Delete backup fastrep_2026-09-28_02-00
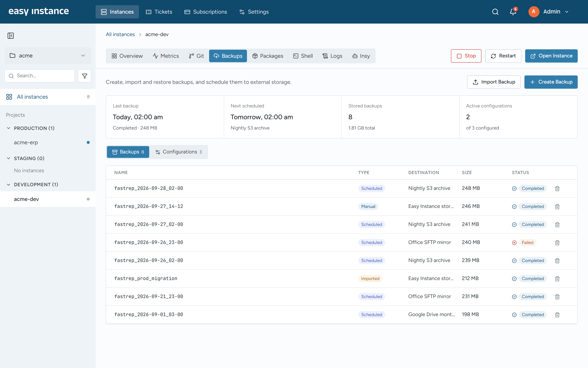Image resolution: width=588 pixels, height=368 pixels. (x=557, y=188)
